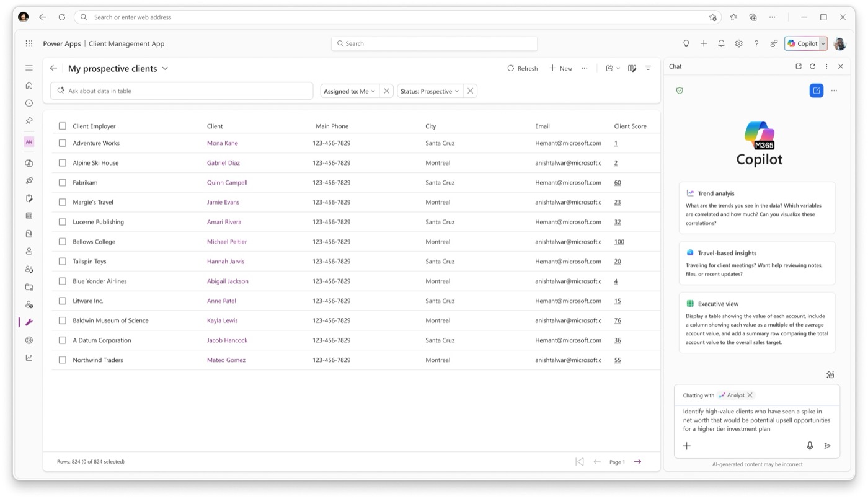Send the Copilot chat message
This screenshot has width=868, height=499.
point(827,446)
